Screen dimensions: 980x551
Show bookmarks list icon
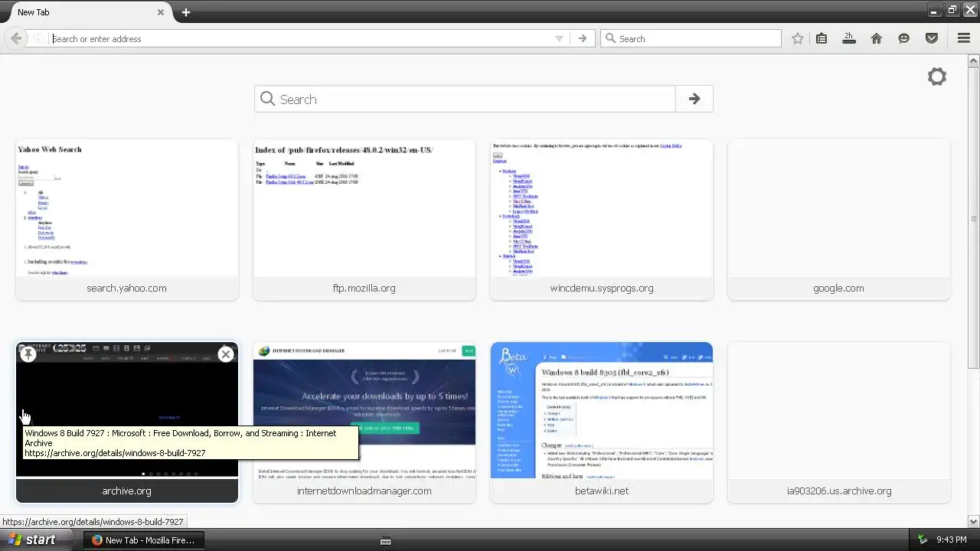[x=822, y=38]
